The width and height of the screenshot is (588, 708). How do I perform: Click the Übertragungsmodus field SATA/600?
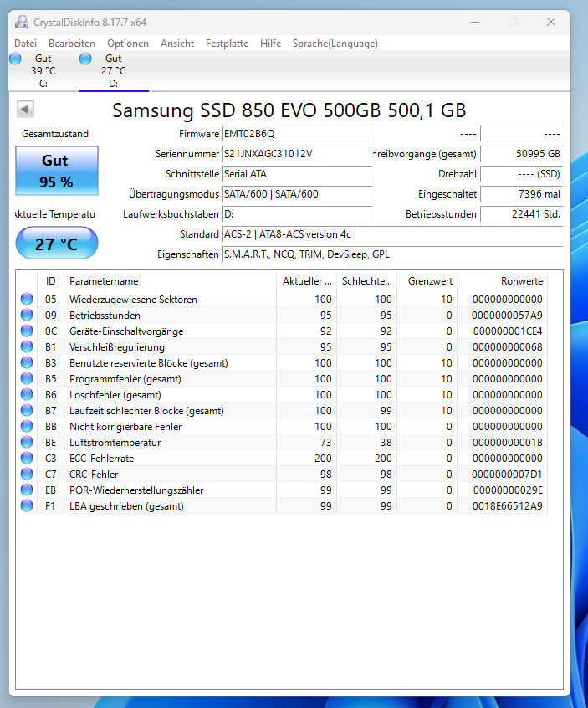pos(298,194)
